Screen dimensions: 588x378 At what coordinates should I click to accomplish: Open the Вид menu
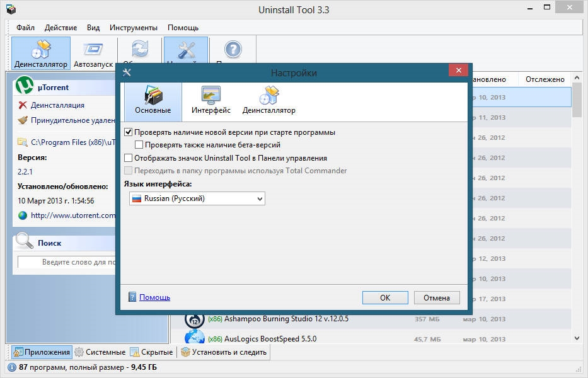point(93,27)
